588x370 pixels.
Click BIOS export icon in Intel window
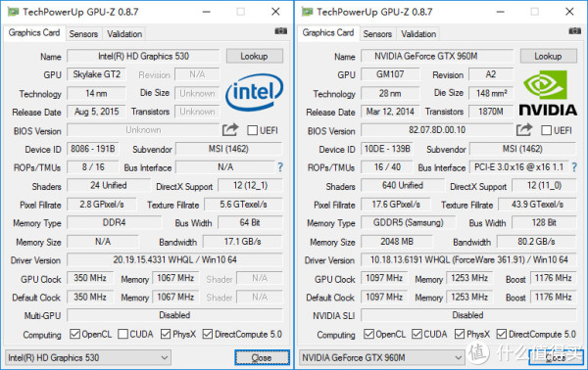point(230,130)
